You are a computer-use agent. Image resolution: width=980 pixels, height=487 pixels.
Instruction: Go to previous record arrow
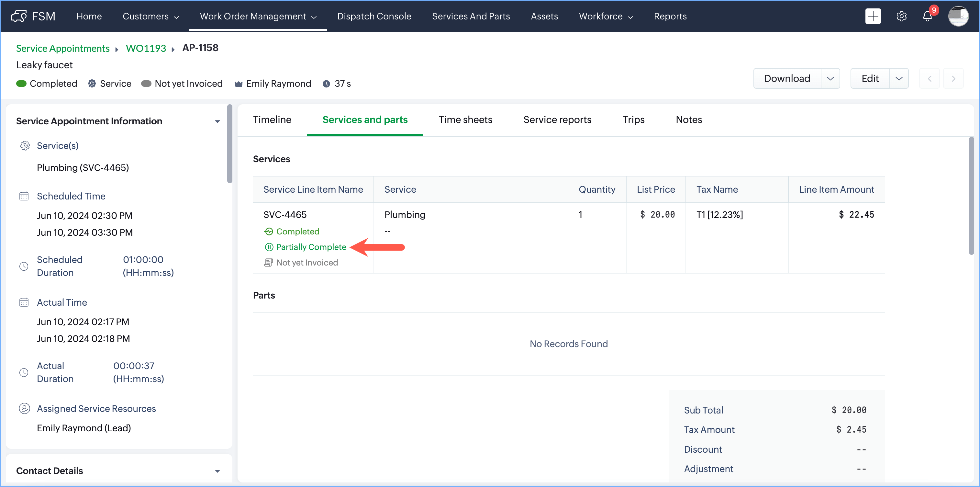coord(929,78)
